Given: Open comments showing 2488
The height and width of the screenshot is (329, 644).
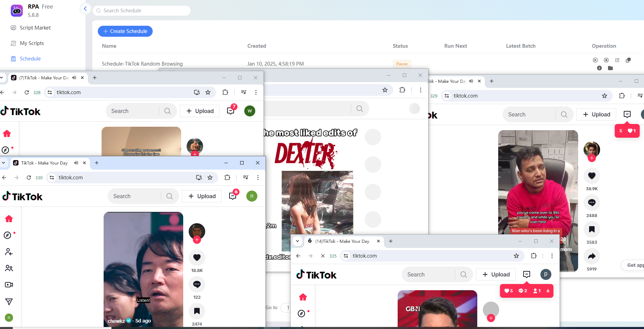Looking at the screenshot, I should click(x=592, y=202).
